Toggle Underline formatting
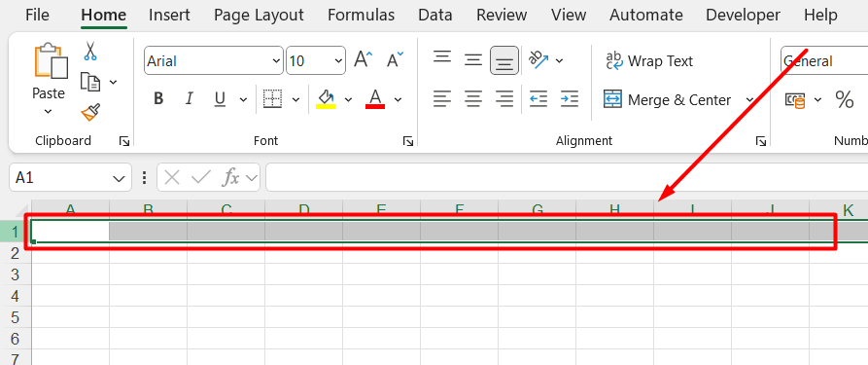Image resolution: width=868 pixels, height=365 pixels. 220,99
